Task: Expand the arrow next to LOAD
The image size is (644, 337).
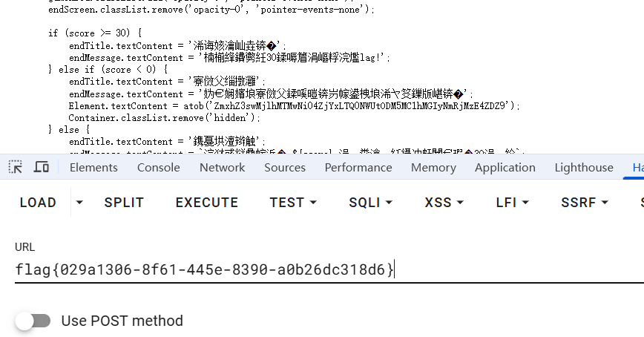Action: (x=79, y=203)
